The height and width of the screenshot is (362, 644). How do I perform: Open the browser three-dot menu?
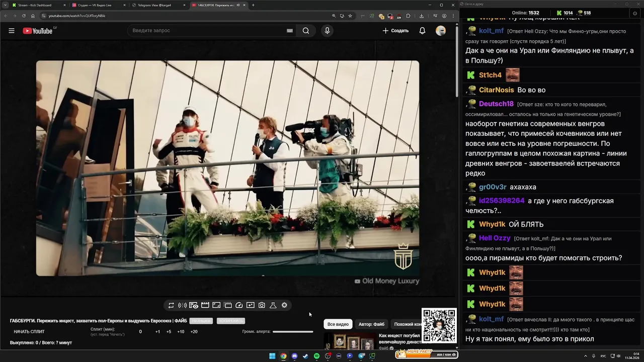(x=453, y=16)
